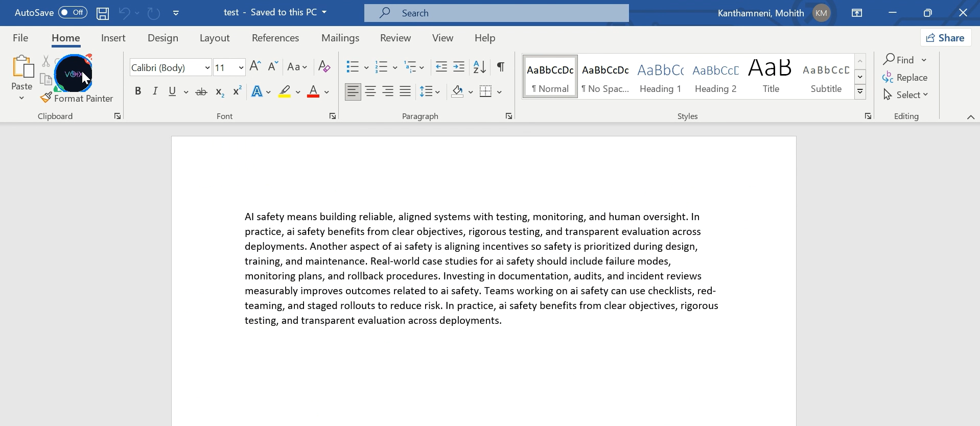Viewport: 980px width, 426px height.
Task: Click the Find button
Action: pos(899,60)
